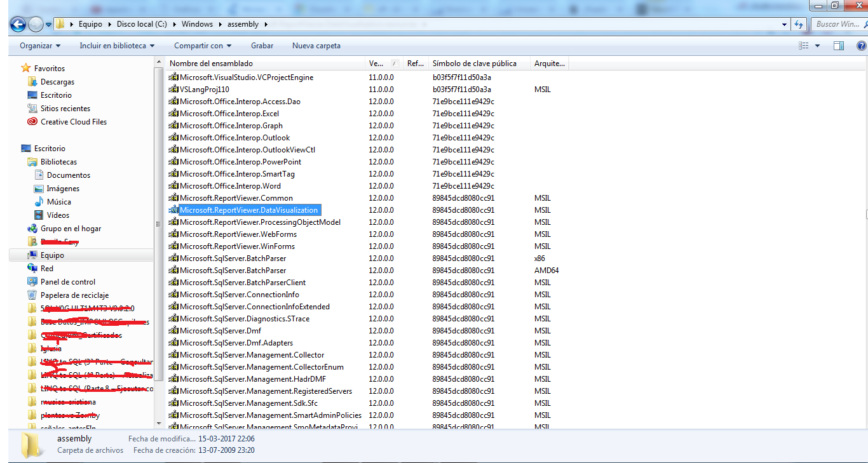Open Papelera de reciclaje

point(74,295)
